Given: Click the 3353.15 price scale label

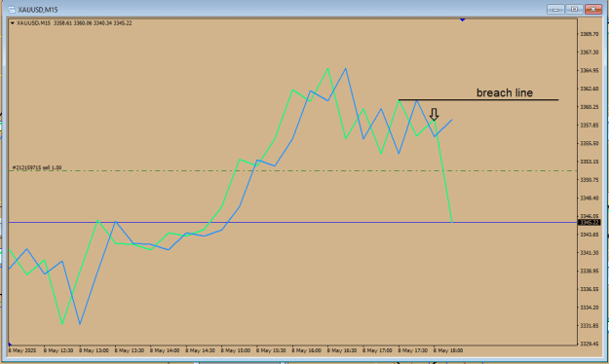Looking at the screenshot, I should 590,162.
